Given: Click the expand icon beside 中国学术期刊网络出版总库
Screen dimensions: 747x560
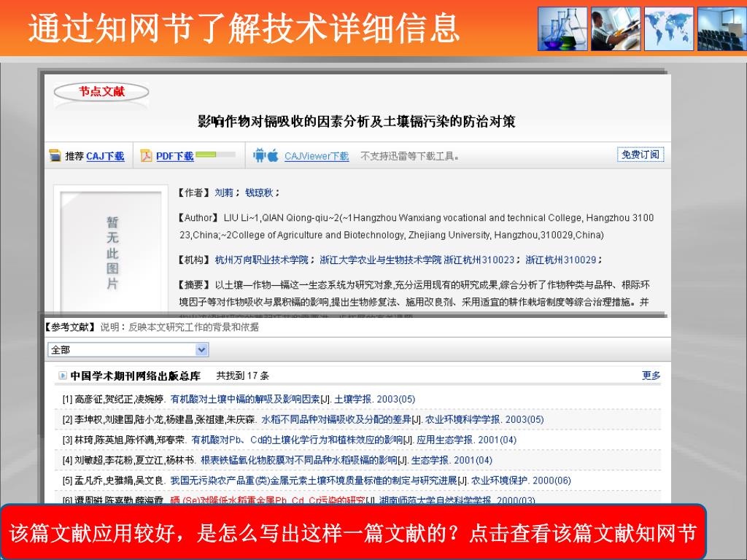Looking at the screenshot, I should point(63,376).
